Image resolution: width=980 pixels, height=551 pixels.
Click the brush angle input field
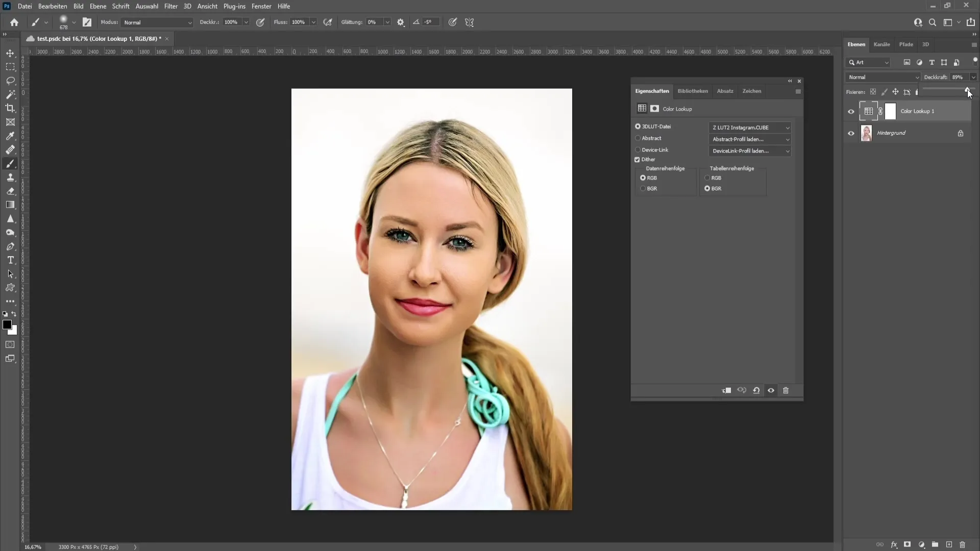pos(430,22)
